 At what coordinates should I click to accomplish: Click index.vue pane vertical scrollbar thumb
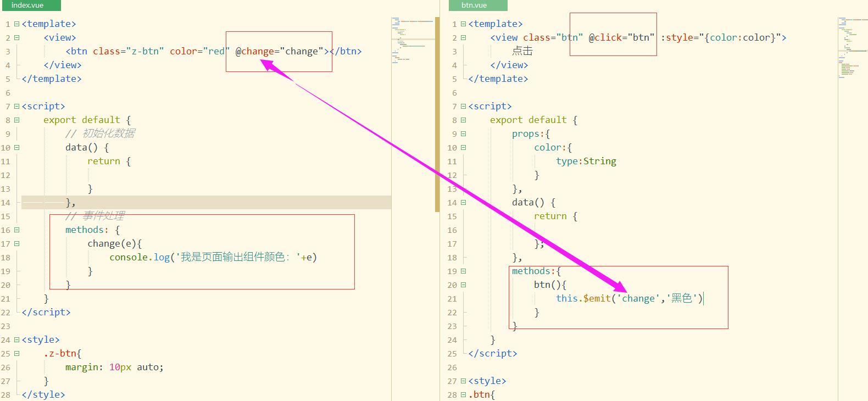pyautogui.click(x=437, y=114)
